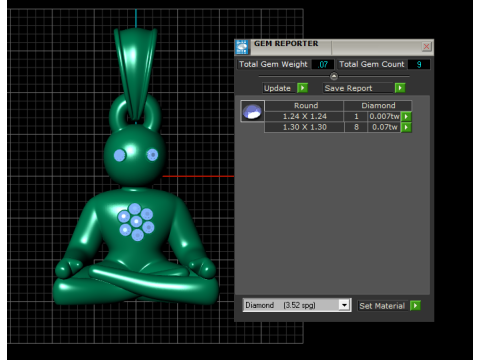Close the Gem Reporter panel

point(426,47)
